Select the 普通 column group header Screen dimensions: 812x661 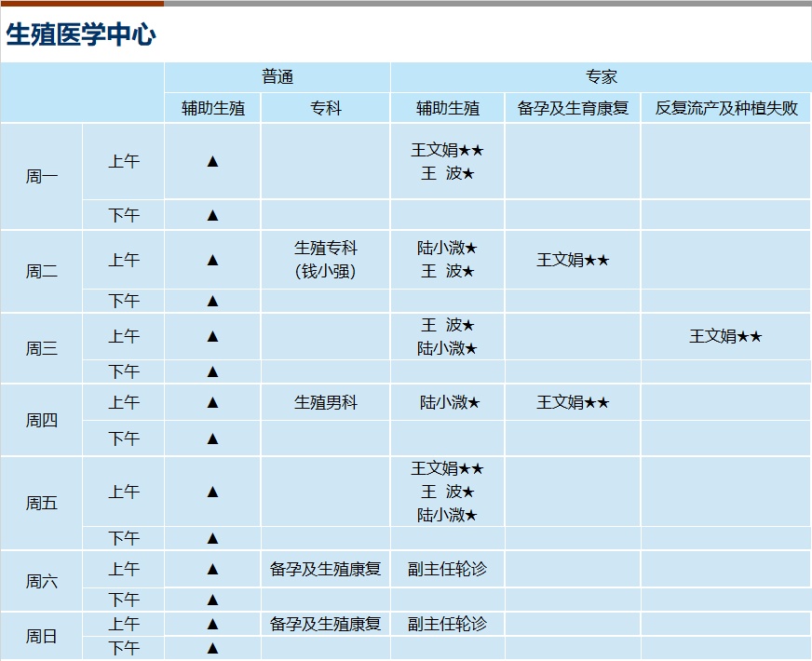(277, 77)
